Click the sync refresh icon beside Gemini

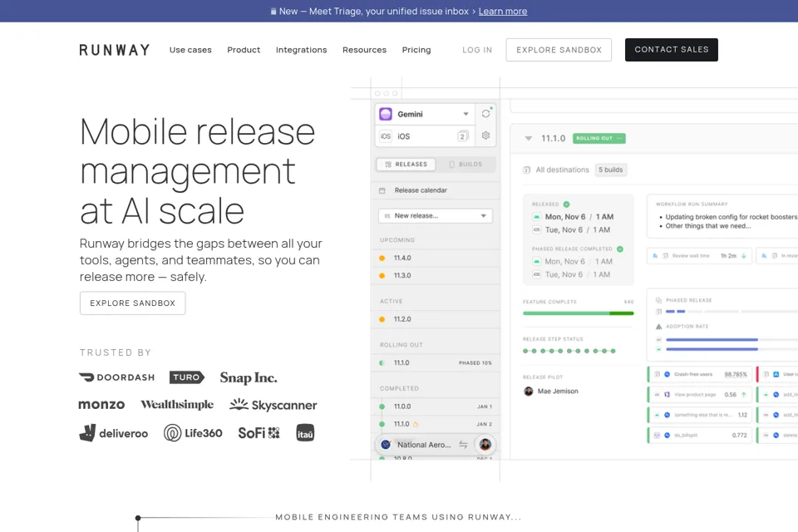(486, 114)
